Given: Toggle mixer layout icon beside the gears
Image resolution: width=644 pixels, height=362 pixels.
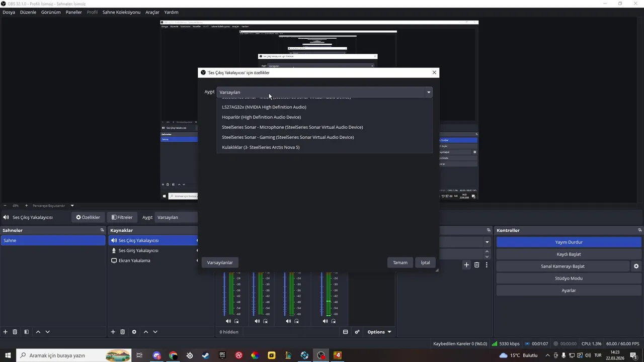Looking at the screenshot, I should (x=346, y=332).
